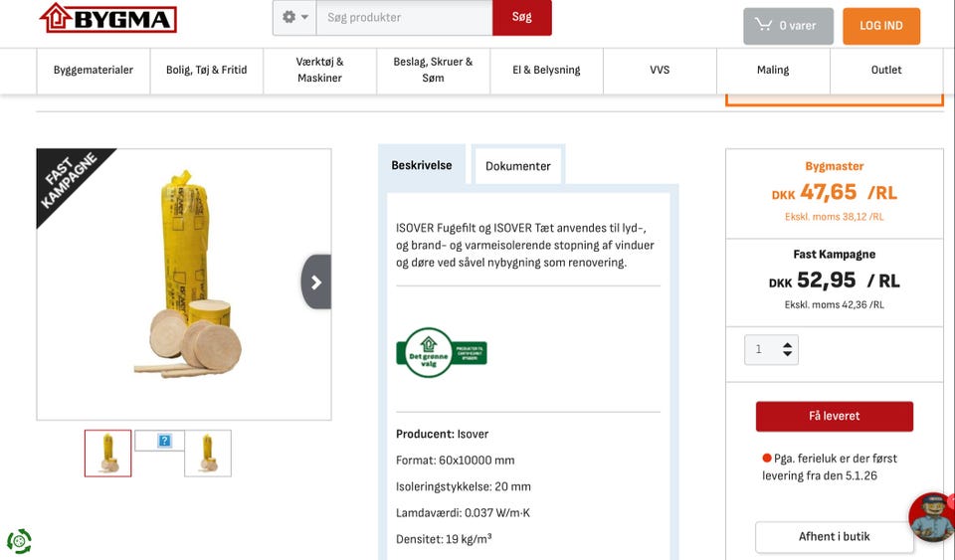Image resolution: width=955 pixels, height=560 pixels.
Task: Click the 'Ekskl. moms 38,12 /RL' text
Action: tap(835, 217)
